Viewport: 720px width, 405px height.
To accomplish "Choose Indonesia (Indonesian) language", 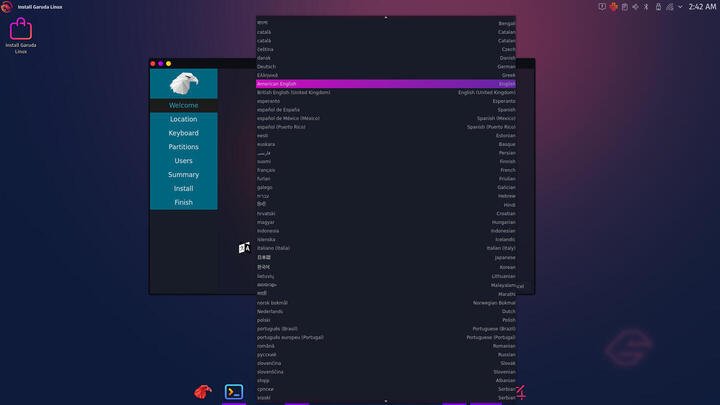I will tap(386, 231).
